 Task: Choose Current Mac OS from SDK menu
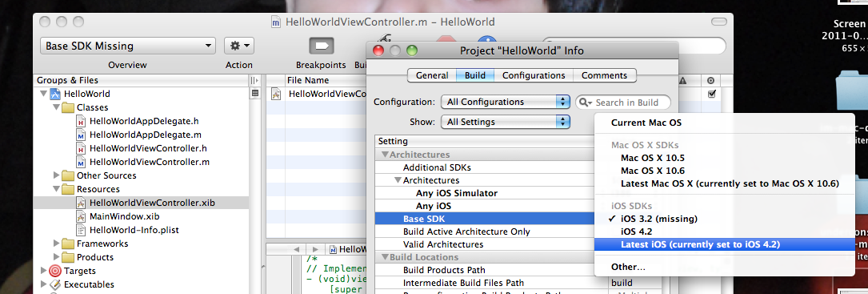[x=725, y=123]
